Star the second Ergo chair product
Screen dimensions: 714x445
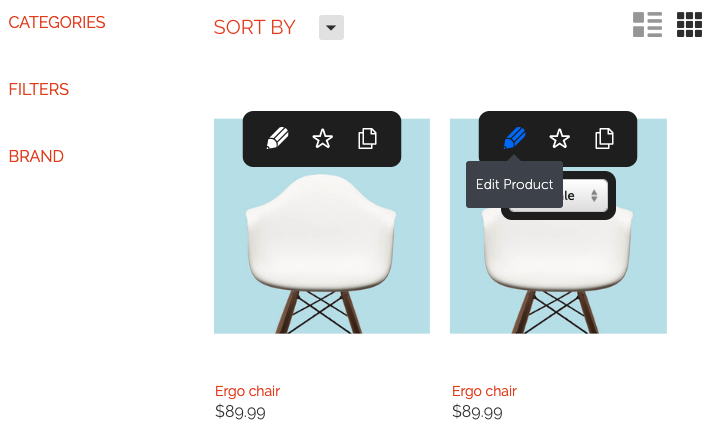point(559,138)
